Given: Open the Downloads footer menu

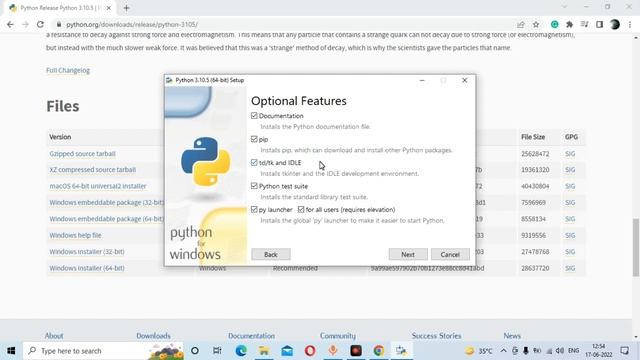Looking at the screenshot, I should point(153,336).
